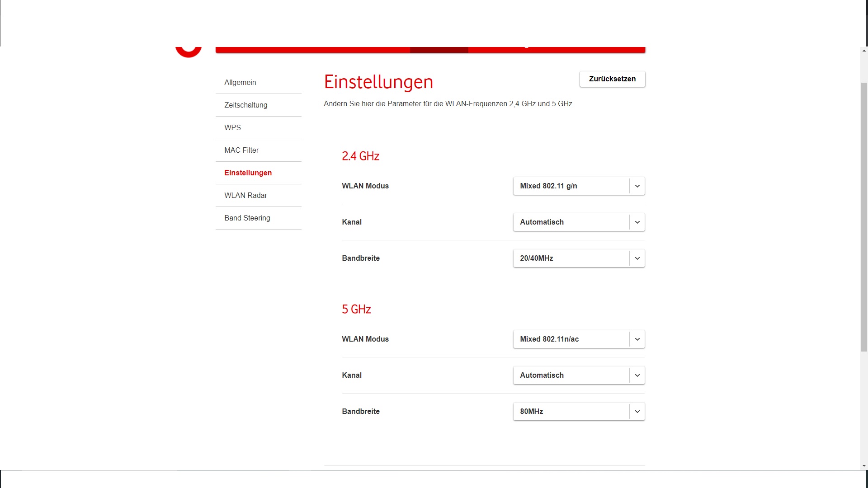
Task: Click chevron arrow of 2.4 GHz Kanal
Action: [x=637, y=222]
